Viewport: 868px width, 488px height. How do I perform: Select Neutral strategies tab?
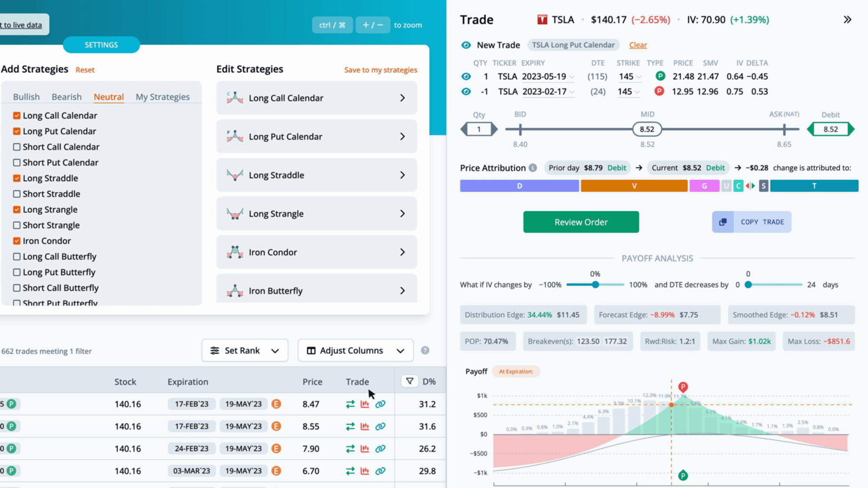(x=108, y=97)
